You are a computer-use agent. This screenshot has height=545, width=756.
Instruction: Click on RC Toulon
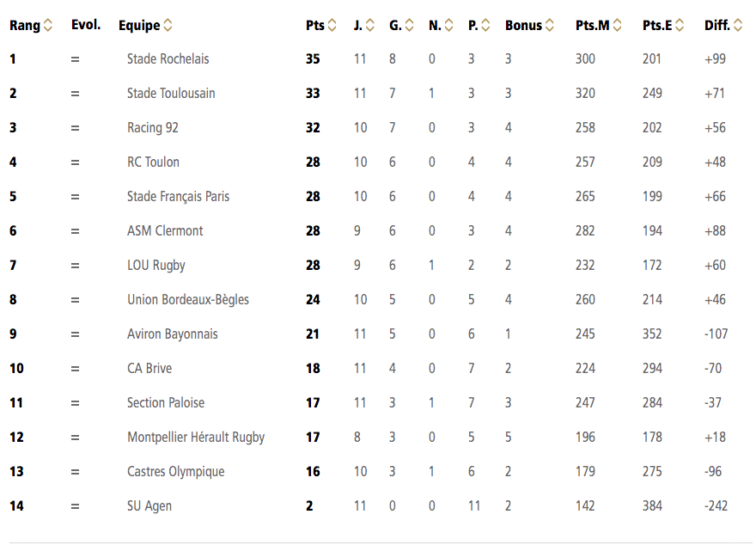click(153, 162)
